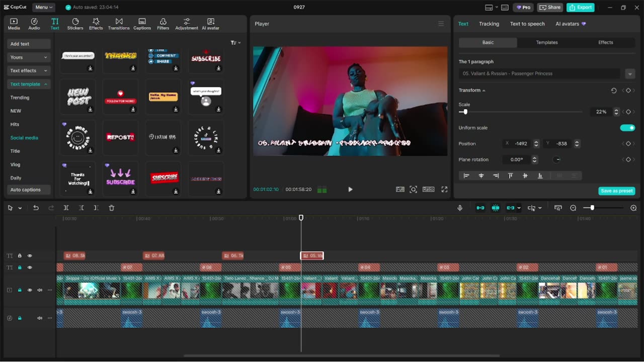Open the Audio panel
The width and height of the screenshot is (644, 362).
click(34, 24)
